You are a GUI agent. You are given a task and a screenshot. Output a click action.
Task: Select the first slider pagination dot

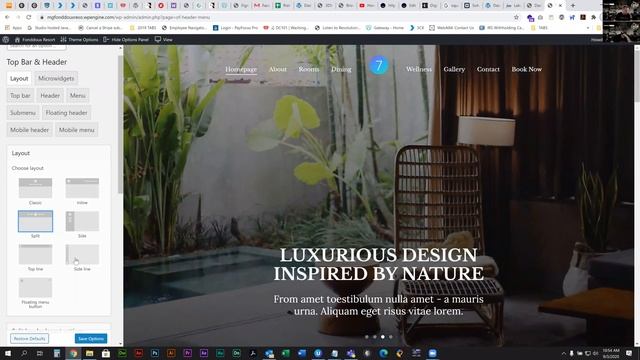pos(367,337)
